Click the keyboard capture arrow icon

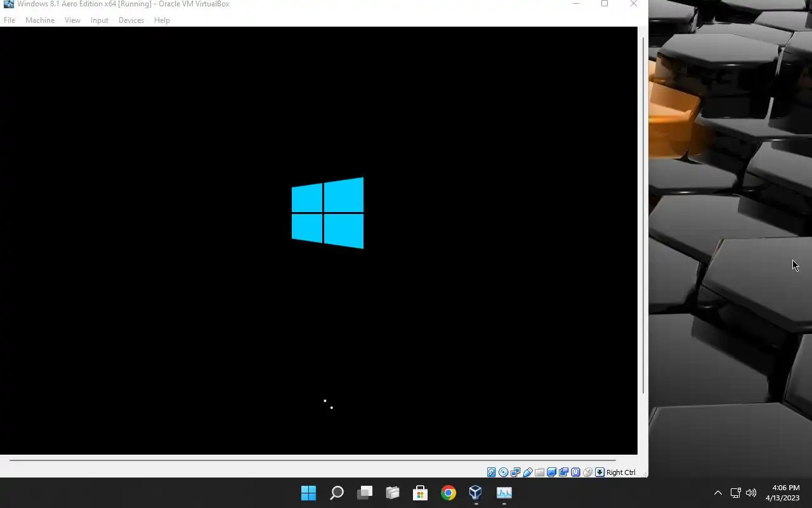[x=599, y=472]
